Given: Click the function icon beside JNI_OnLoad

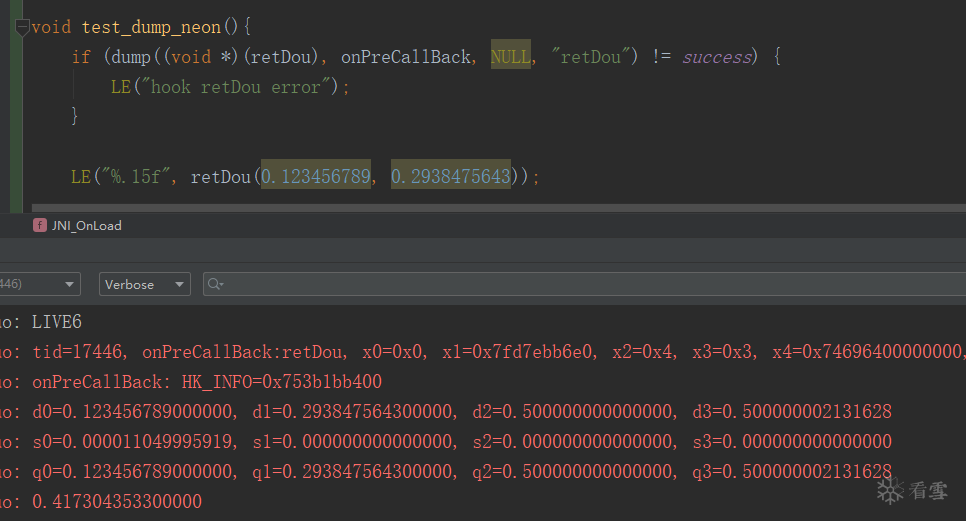Looking at the screenshot, I should click(x=40, y=226).
